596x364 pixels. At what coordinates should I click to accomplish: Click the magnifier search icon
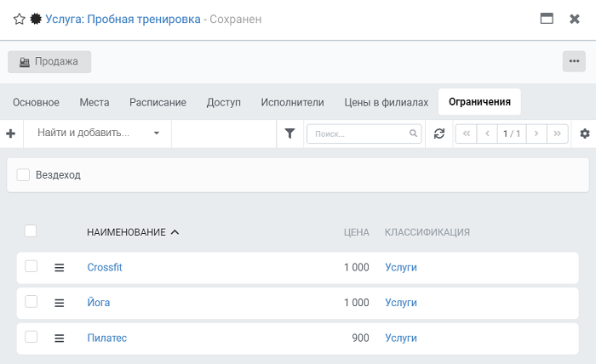[x=413, y=134]
